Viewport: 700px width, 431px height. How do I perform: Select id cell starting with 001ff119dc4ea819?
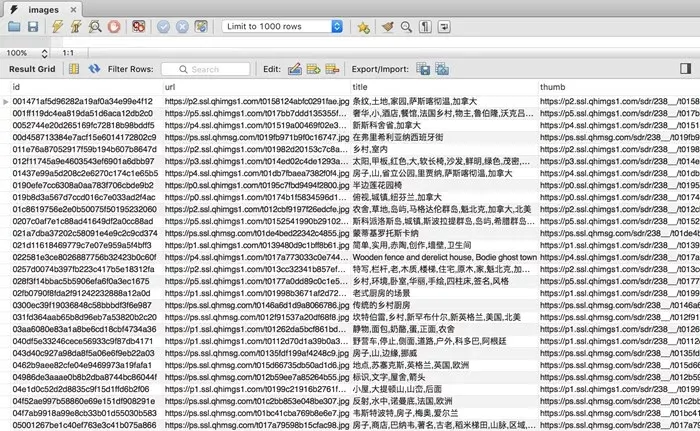[x=87, y=113]
